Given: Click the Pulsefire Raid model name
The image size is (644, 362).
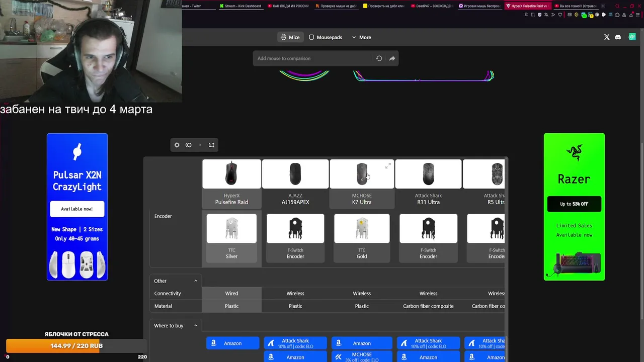Looking at the screenshot, I should point(231,202).
